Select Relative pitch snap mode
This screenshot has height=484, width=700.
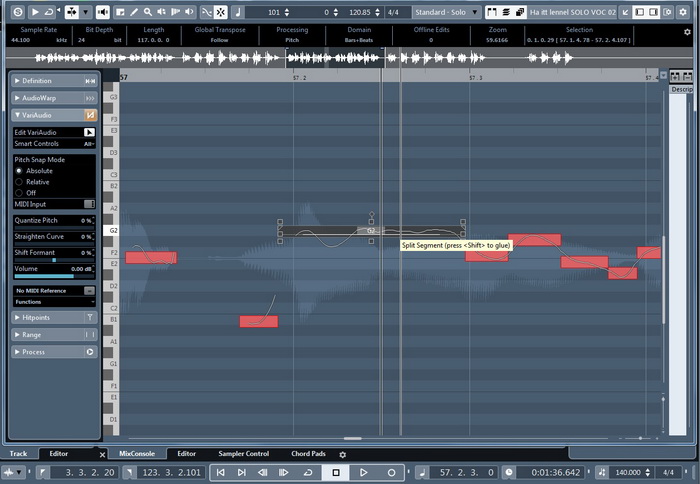19,182
